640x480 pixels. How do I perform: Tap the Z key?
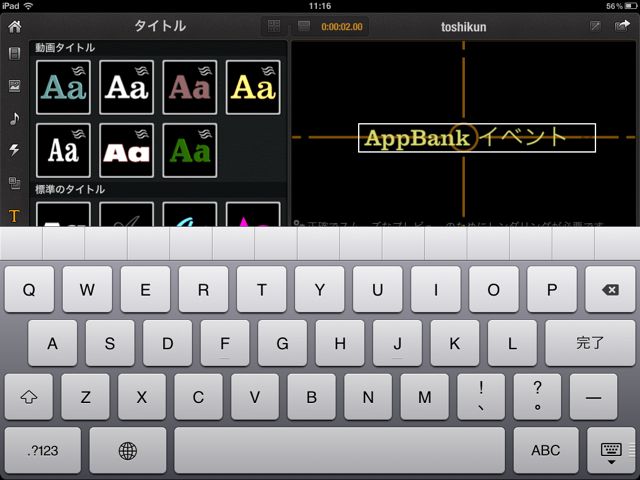[85, 397]
